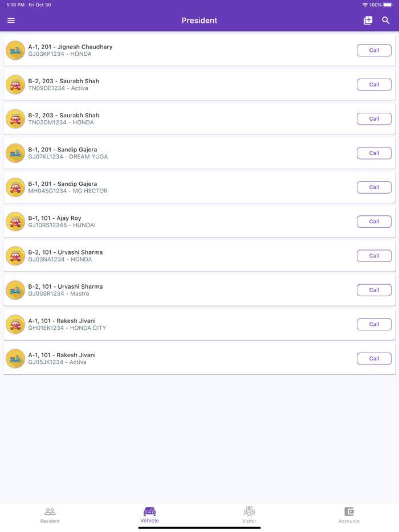Image resolution: width=399 pixels, height=532 pixels.
Task: Tap car icon for HONDA CITY entry
Action: [15, 324]
